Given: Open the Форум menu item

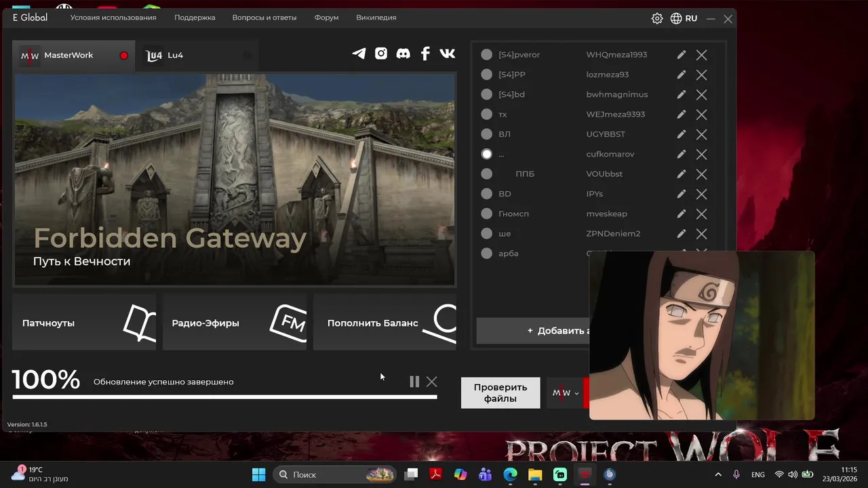Looking at the screenshot, I should point(326,18).
